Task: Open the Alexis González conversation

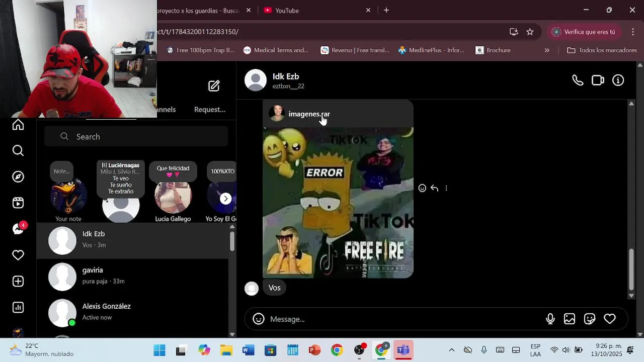Action: pyautogui.click(x=132, y=312)
